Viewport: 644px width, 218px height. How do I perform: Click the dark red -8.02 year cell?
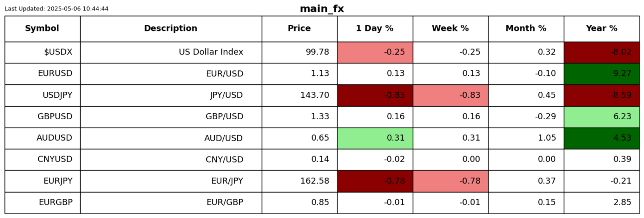coord(602,52)
